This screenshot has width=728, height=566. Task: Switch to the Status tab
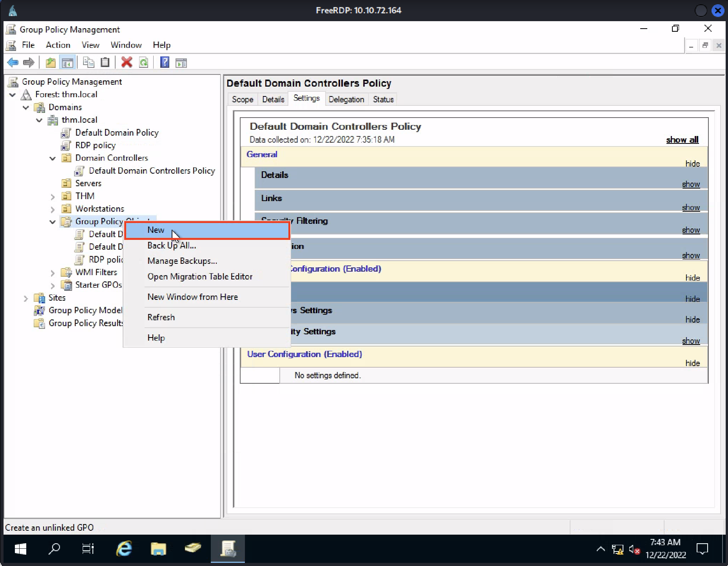(383, 100)
